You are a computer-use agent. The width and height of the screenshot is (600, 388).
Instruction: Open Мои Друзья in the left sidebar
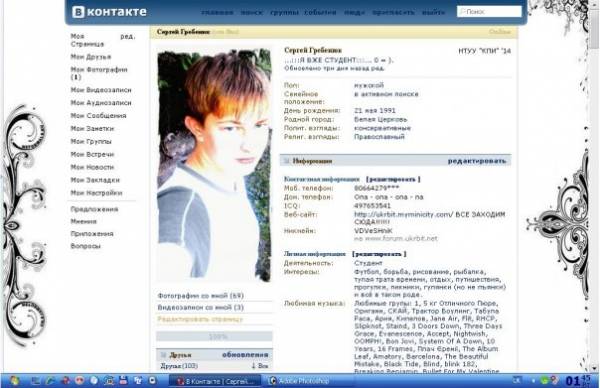coord(91,57)
